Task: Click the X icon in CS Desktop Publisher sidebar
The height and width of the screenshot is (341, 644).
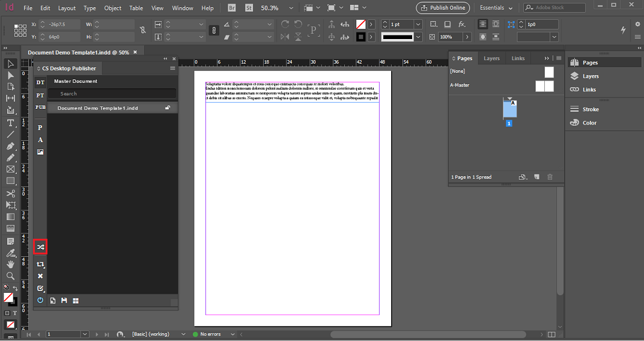Action: click(40, 276)
